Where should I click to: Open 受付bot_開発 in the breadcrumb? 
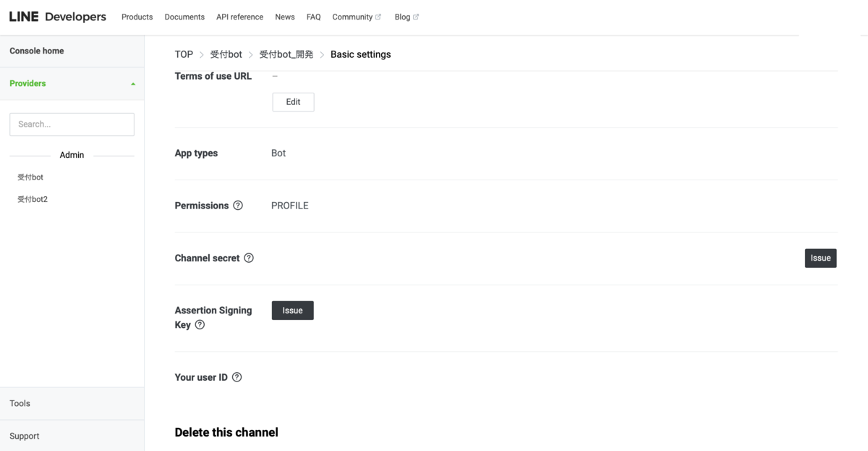286,54
